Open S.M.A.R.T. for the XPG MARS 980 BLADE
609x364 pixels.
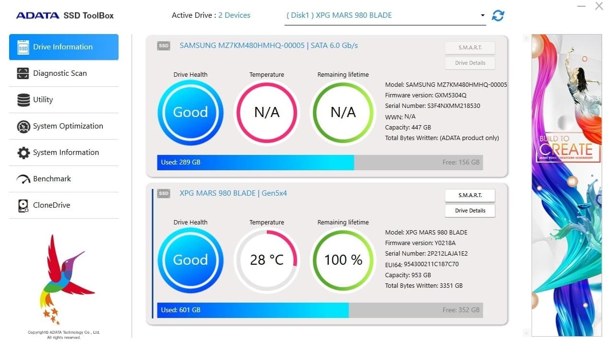click(x=470, y=195)
